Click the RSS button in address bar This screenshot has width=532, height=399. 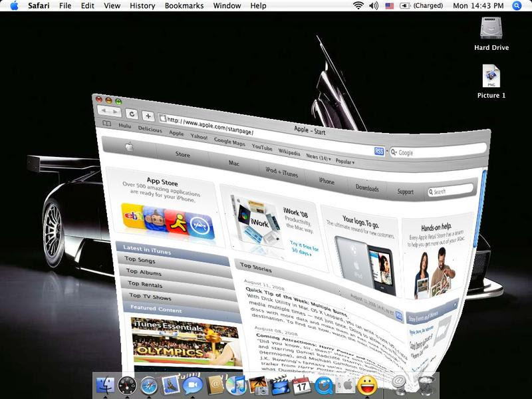[x=379, y=151]
